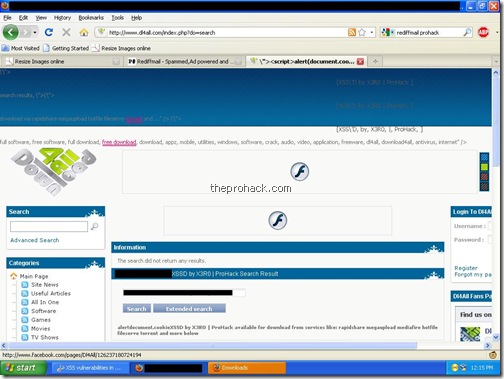Screen dimensions: 504x379
Task: Reload the page with the refresh icon
Action: pyautogui.click(x=49, y=32)
